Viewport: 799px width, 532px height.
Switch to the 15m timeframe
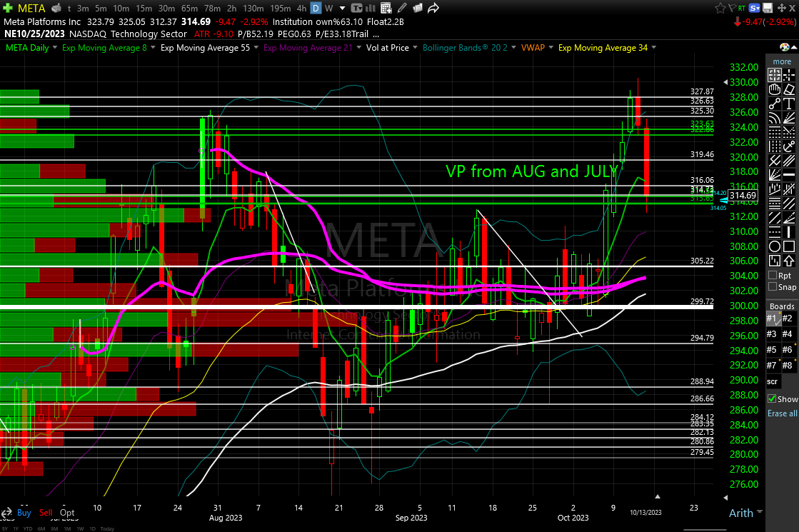coord(144,9)
